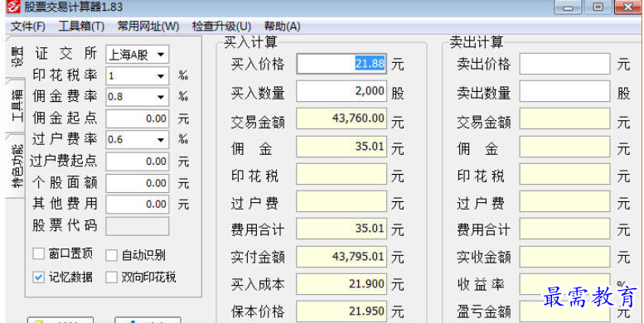Screen dimensions: 644x323
Task: Open the 证交所 exchange dropdown
Action: (x=138, y=55)
